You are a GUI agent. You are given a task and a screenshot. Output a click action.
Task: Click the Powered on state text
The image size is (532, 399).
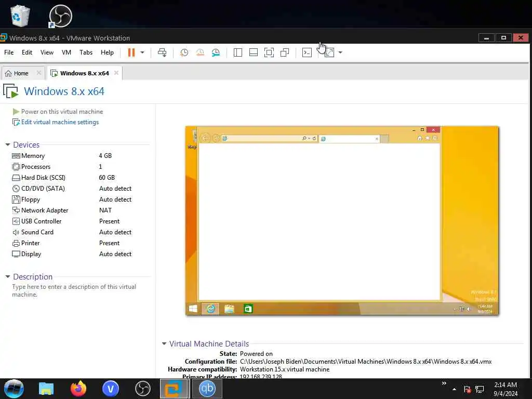click(x=256, y=354)
